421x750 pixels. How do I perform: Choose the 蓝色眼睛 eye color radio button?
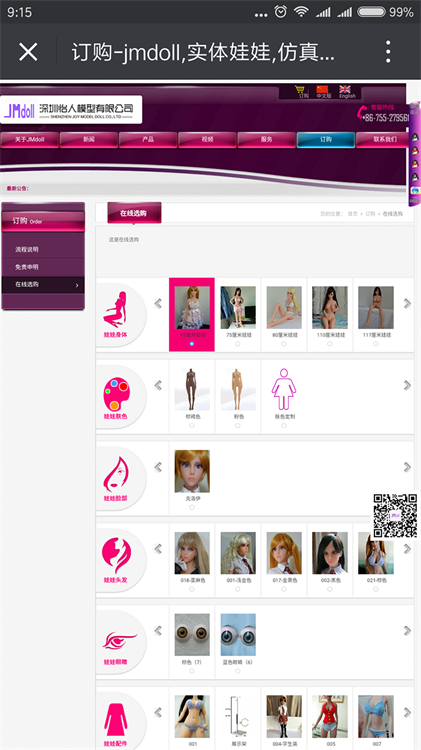pyautogui.click(x=238, y=671)
